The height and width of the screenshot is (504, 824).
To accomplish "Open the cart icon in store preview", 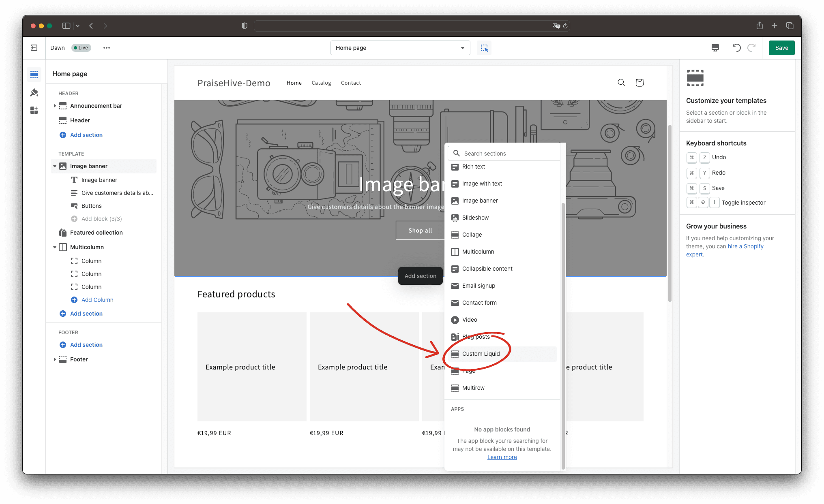I will click(639, 83).
